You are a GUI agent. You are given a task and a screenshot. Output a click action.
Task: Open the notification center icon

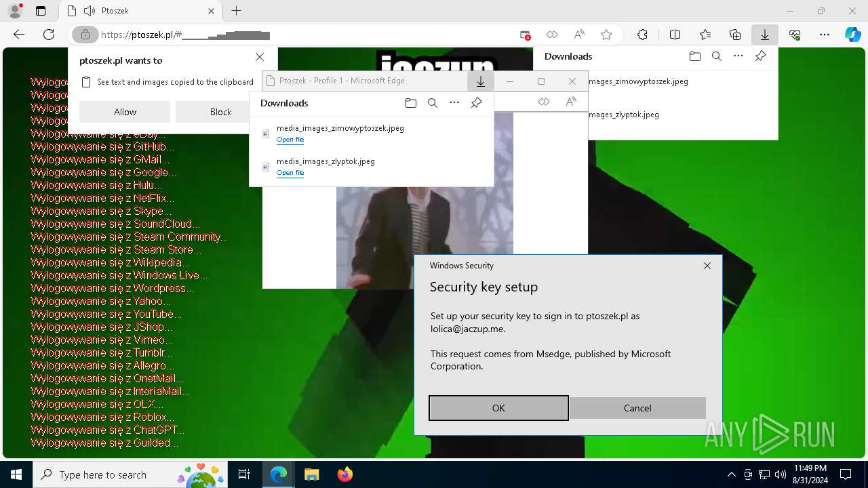[846, 474]
